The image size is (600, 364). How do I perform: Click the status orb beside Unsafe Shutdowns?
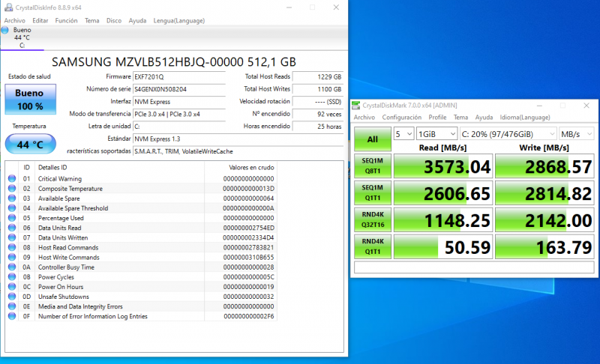(x=11, y=297)
